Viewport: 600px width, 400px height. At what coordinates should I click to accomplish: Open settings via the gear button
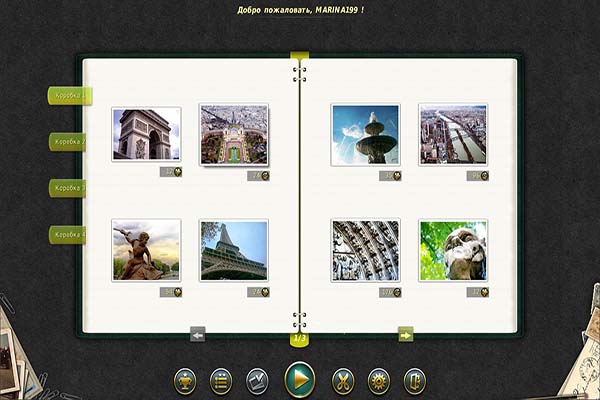(x=379, y=381)
